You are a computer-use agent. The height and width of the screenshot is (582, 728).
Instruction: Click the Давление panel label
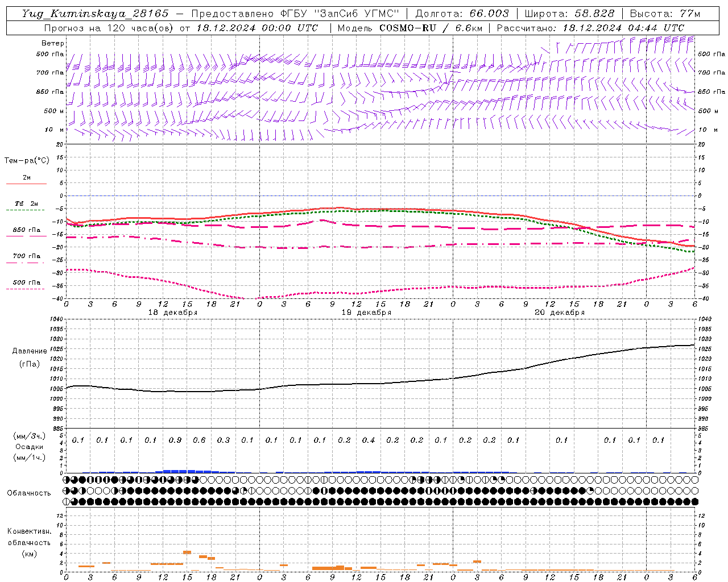click(x=30, y=351)
